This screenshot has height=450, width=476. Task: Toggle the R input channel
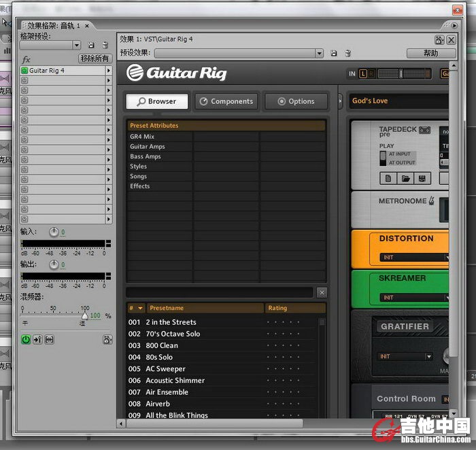point(371,73)
